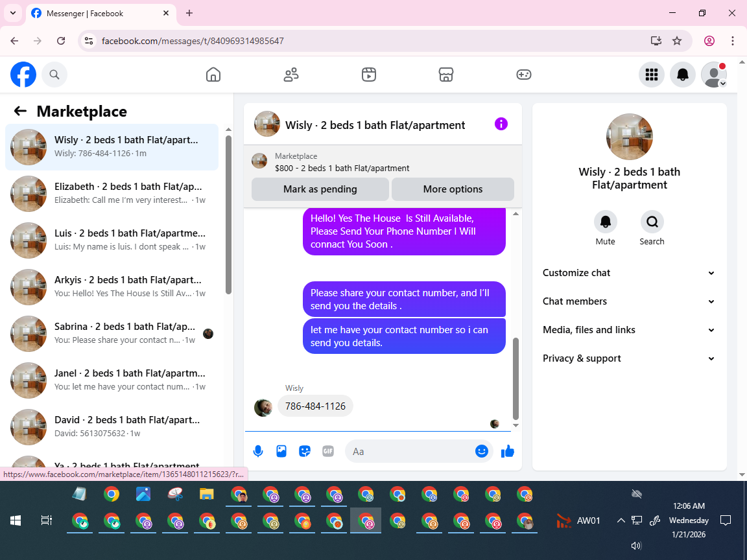Attach a photo file icon
Viewport: 747px width, 560px height.
pyautogui.click(x=281, y=451)
